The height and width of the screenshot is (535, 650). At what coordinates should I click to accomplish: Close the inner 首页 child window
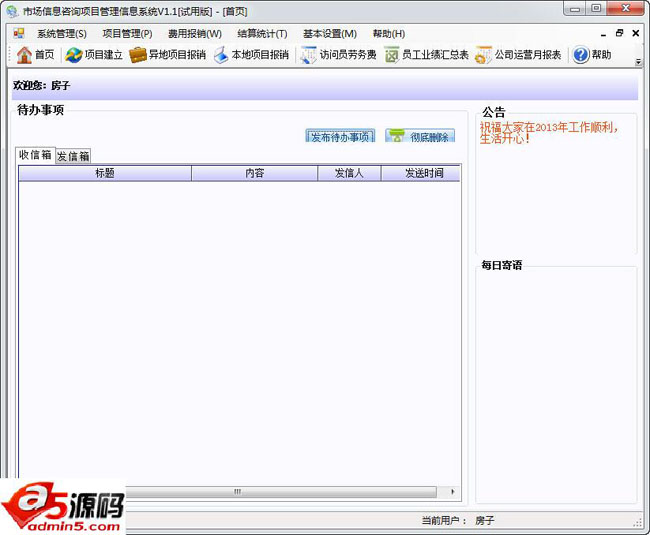point(635,33)
